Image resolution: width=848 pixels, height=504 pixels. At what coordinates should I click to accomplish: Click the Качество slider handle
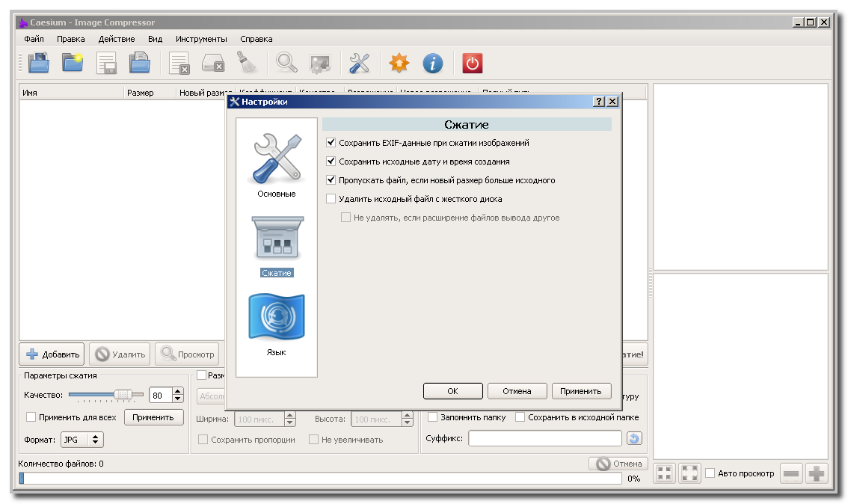pyautogui.click(x=123, y=395)
